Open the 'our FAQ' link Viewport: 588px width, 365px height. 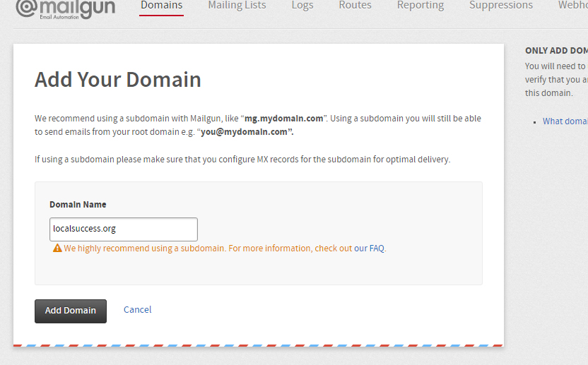tap(369, 249)
